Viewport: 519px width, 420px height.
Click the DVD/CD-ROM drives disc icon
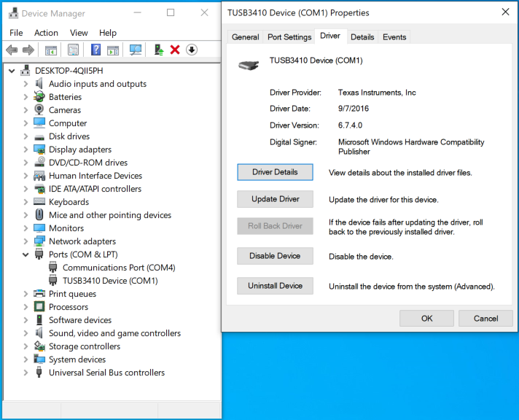39,163
